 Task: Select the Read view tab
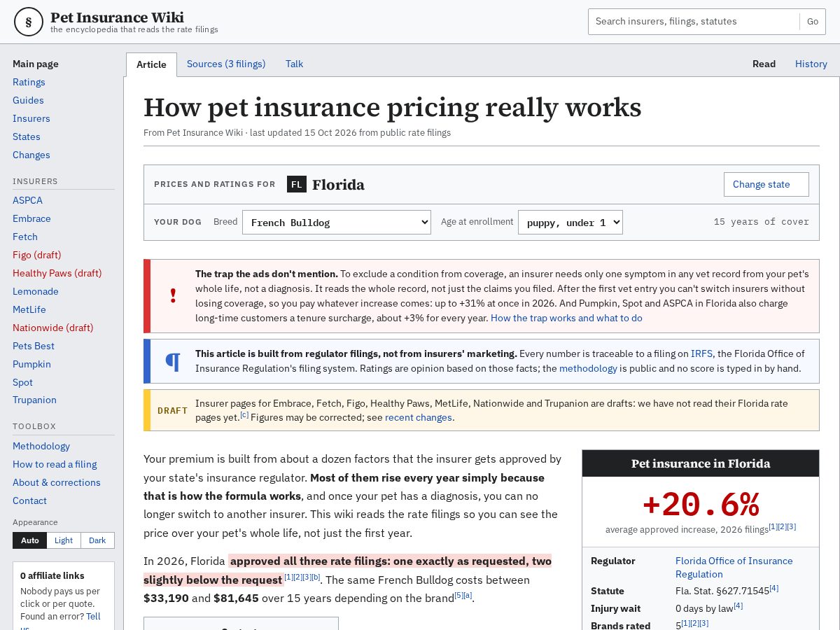pos(764,64)
